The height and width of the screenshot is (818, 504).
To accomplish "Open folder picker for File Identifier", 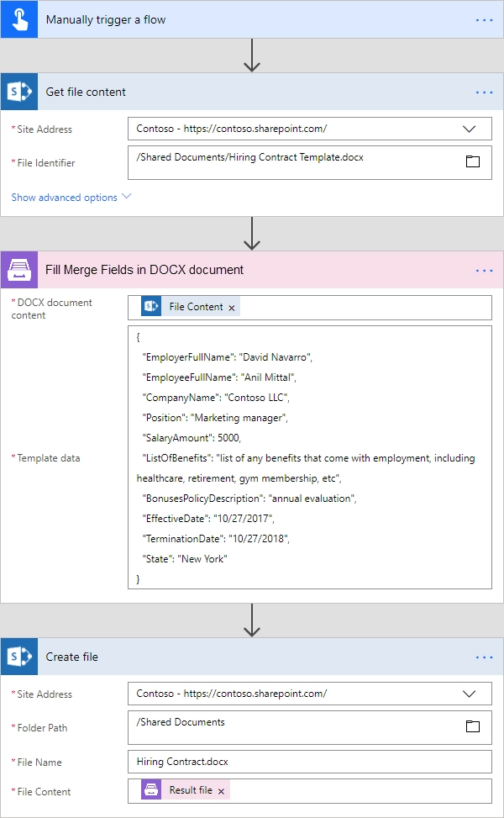I will pos(473,161).
